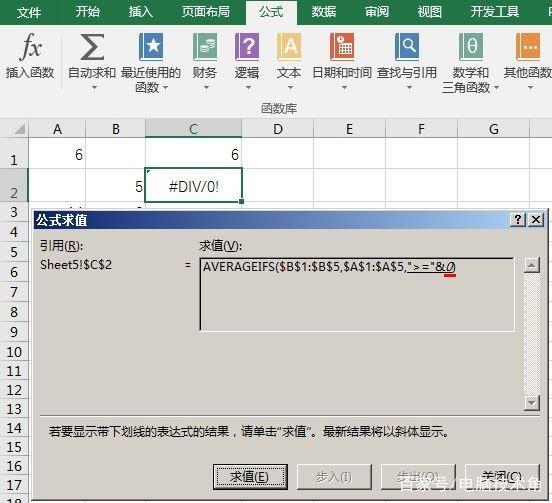Select column C header
The height and width of the screenshot is (503, 552).
coord(194,129)
